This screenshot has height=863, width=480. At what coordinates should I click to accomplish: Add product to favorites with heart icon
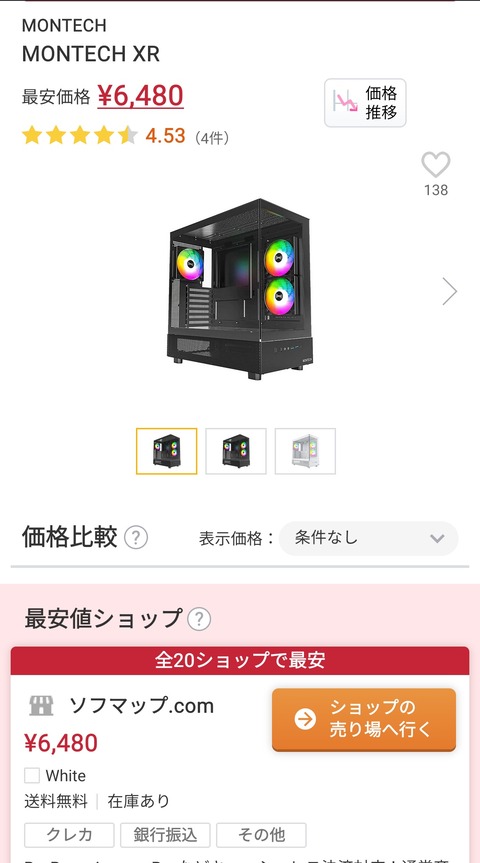click(435, 165)
